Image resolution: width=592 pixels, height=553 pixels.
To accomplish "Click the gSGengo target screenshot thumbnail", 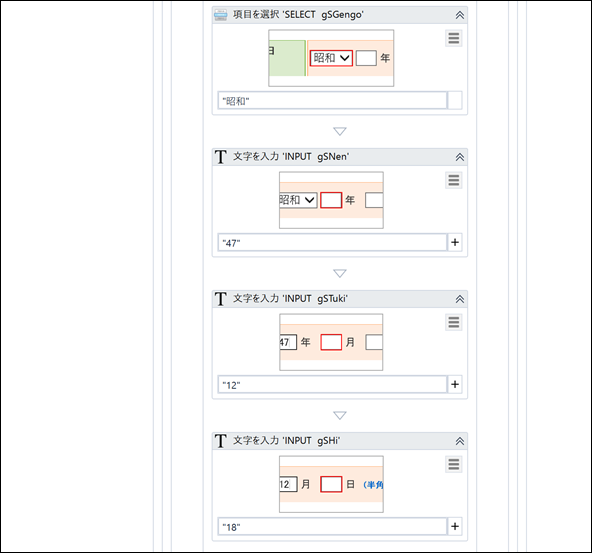I will [331, 58].
